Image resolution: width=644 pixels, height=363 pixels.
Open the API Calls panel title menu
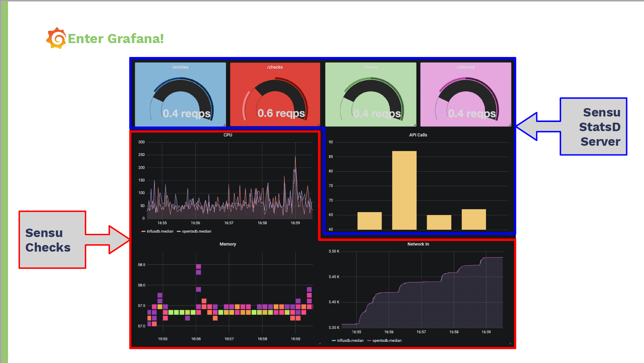coord(418,135)
